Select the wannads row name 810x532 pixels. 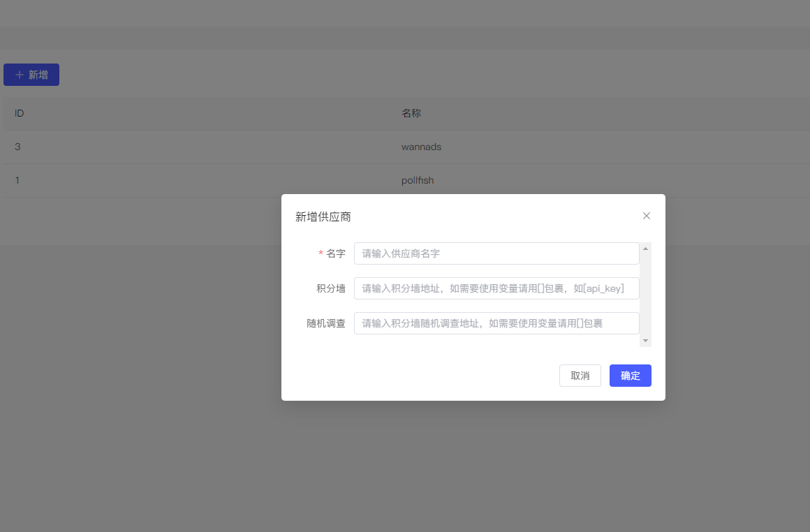click(x=421, y=147)
